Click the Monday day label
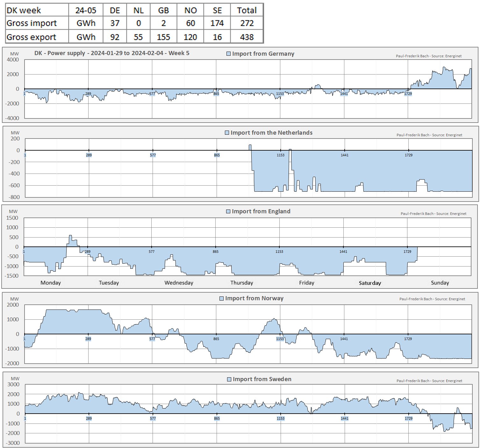The width and height of the screenshot is (481, 448). click(x=51, y=283)
